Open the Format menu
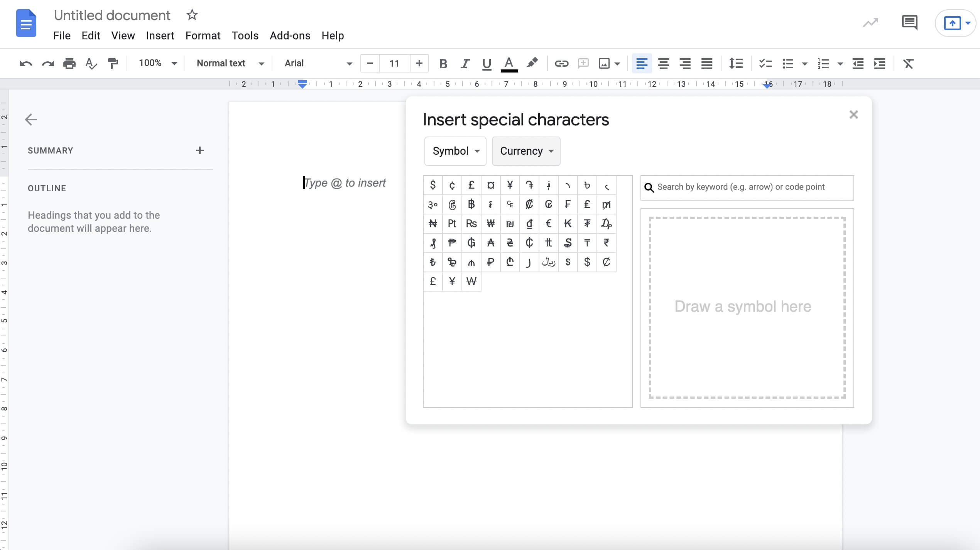This screenshot has width=980, height=550. (x=203, y=35)
